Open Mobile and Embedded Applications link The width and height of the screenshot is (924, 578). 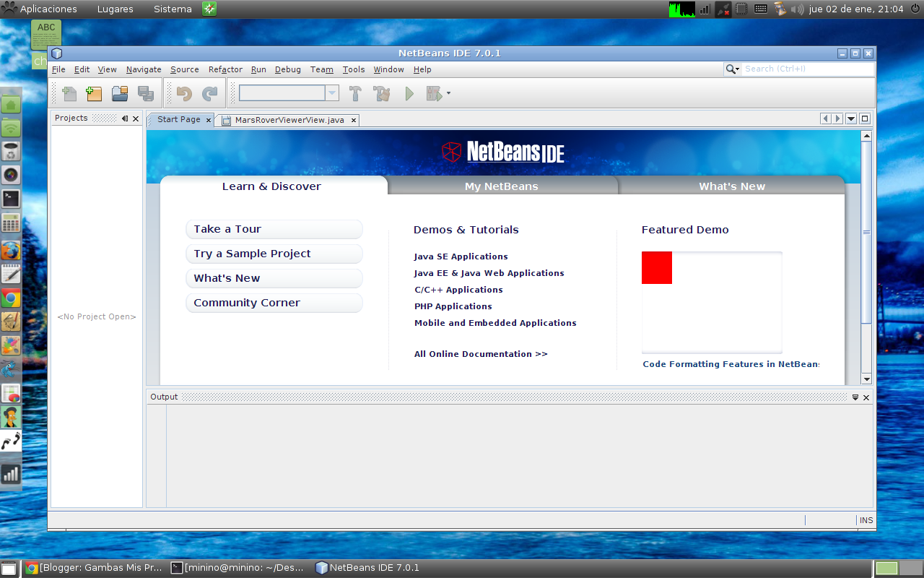click(x=495, y=323)
